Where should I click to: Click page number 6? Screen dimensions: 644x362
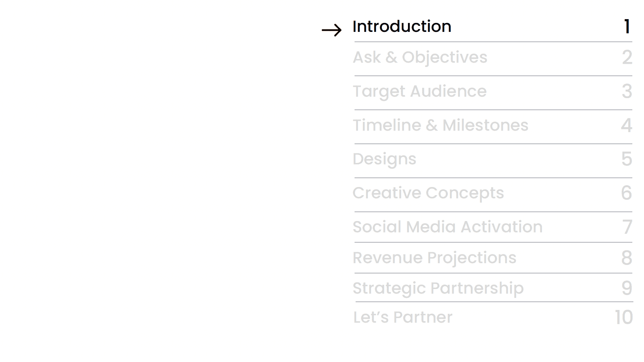coord(627,193)
